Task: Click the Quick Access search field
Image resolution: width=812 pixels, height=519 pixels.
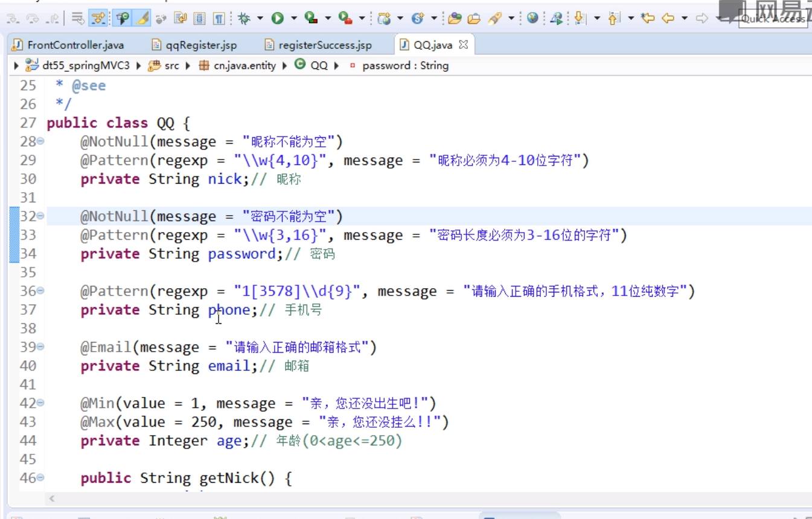Action: (x=773, y=19)
